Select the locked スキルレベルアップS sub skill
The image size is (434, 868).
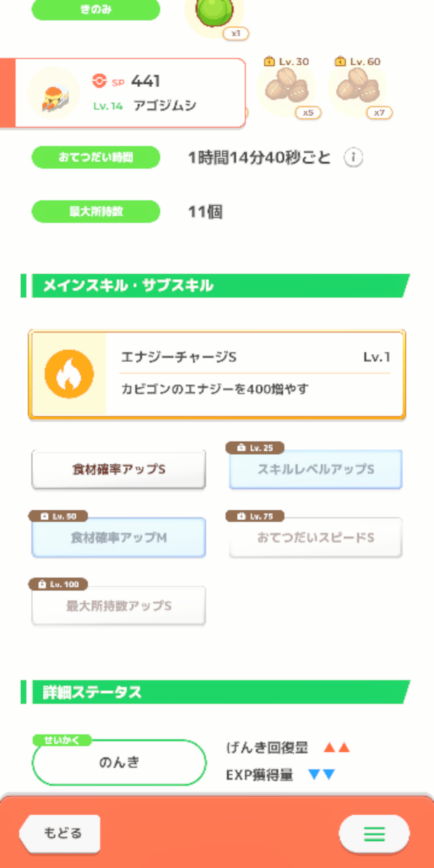316,469
